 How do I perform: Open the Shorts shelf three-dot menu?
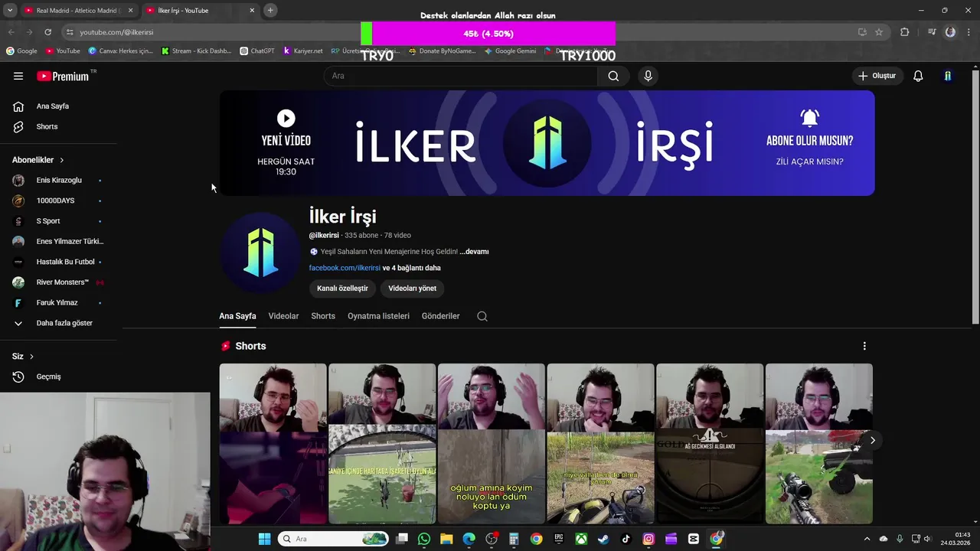864,346
